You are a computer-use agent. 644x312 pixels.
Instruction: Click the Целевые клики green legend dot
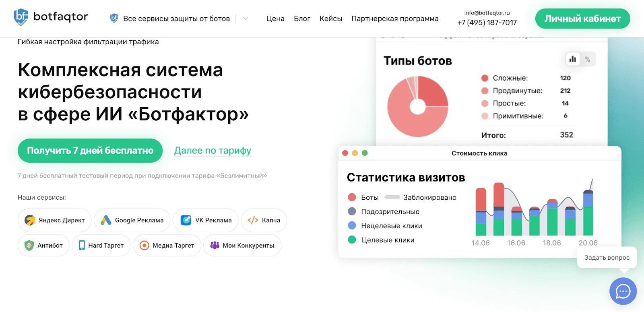352,240
